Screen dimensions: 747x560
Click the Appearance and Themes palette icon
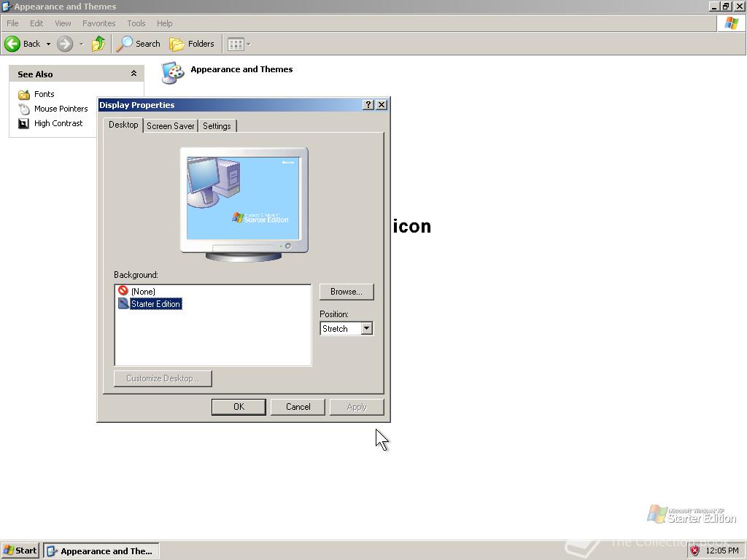point(172,73)
